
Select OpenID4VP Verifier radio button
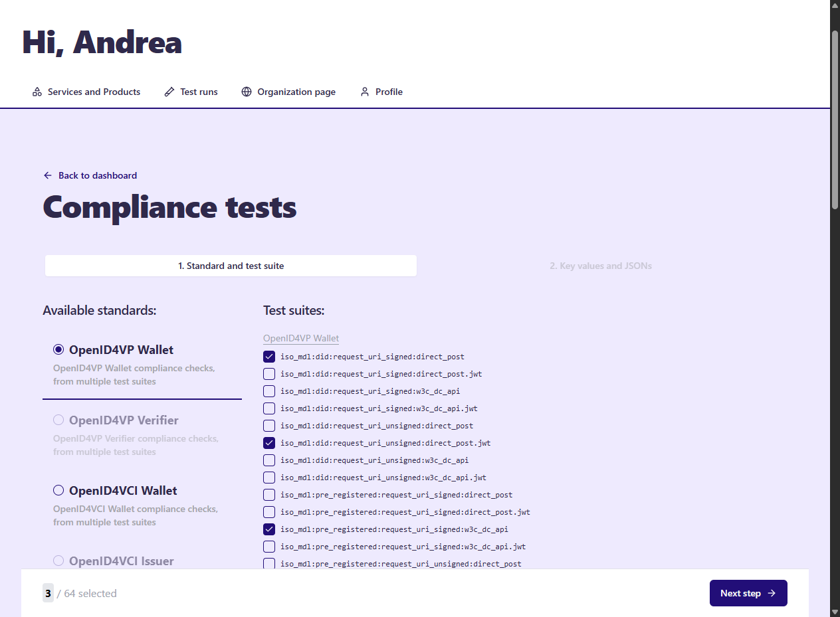click(58, 420)
